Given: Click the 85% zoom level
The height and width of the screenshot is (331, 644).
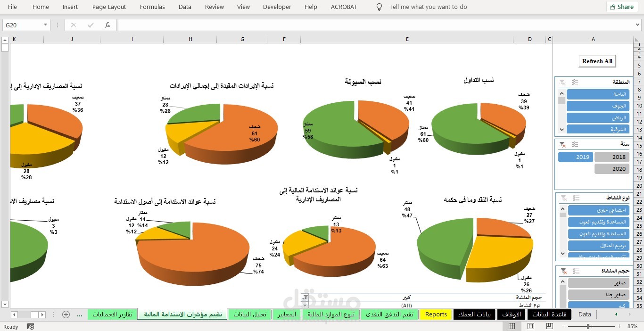Looking at the screenshot, I should point(633,326).
